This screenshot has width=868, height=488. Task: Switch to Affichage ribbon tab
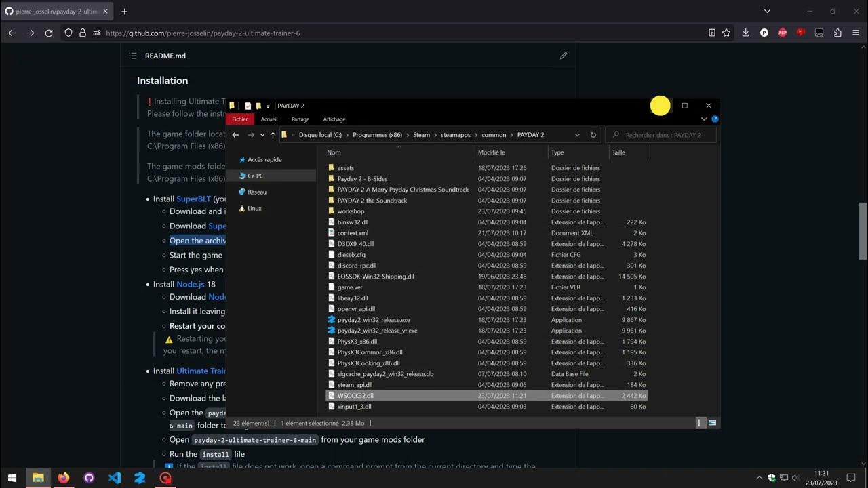(x=334, y=119)
